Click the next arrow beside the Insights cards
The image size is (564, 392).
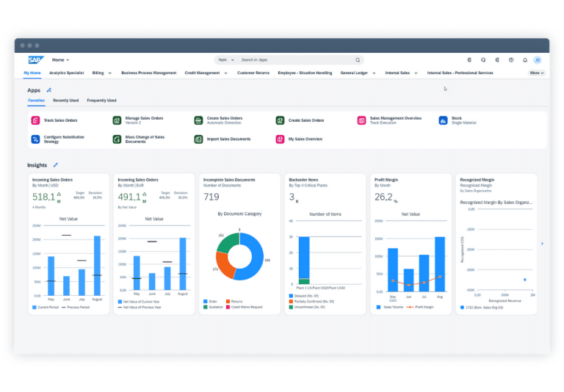[x=542, y=244]
